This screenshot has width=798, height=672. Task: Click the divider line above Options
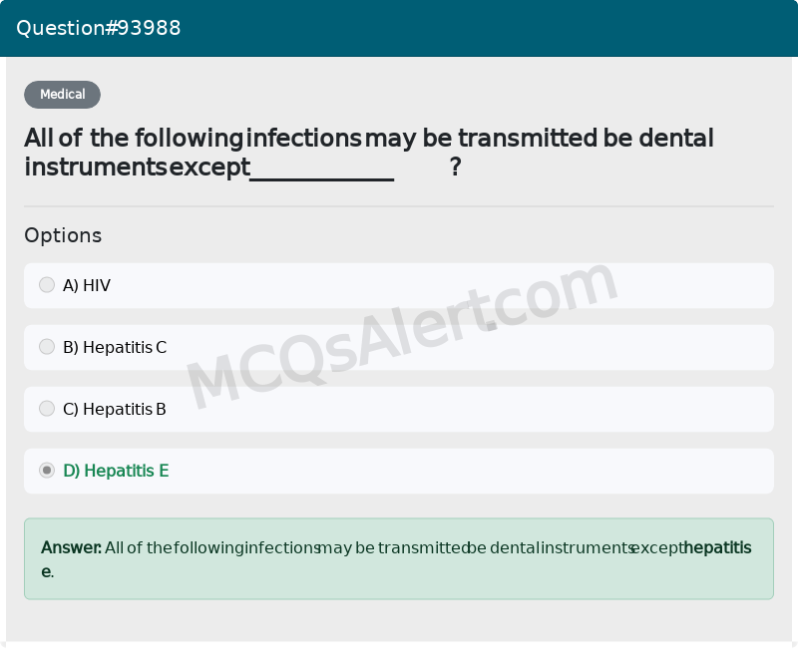coord(399,206)
